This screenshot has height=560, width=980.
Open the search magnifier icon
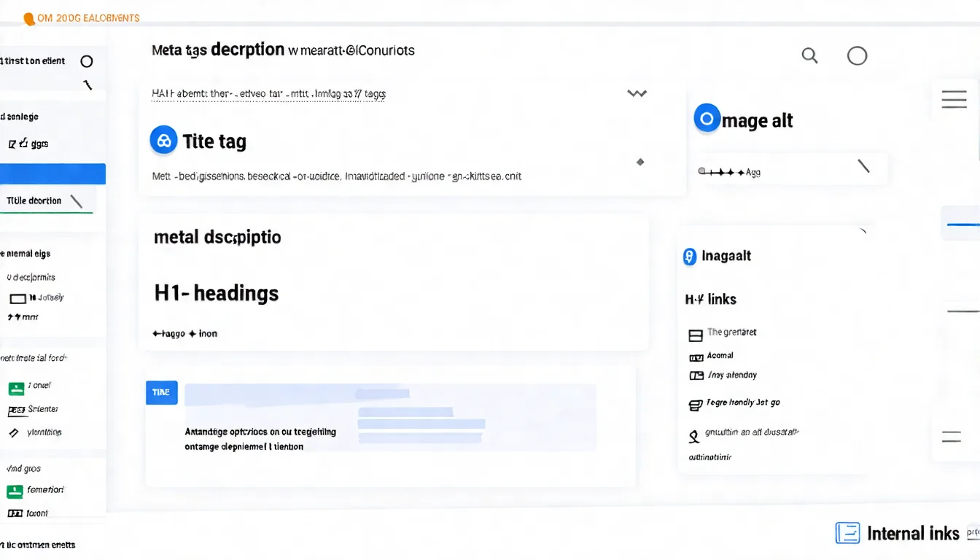coord(809,55)
